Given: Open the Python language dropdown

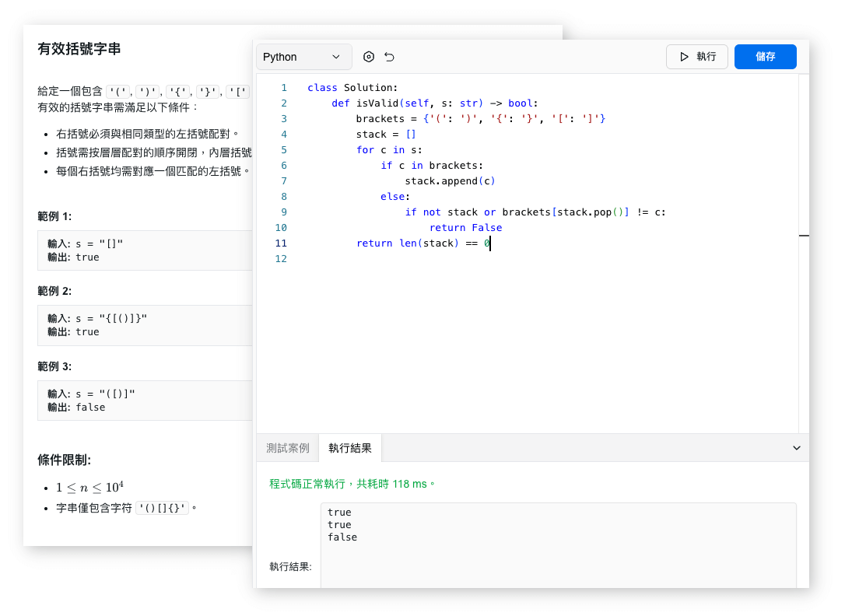Looking at the screenshot, I should pyautogui.click(x=303, y=57).
